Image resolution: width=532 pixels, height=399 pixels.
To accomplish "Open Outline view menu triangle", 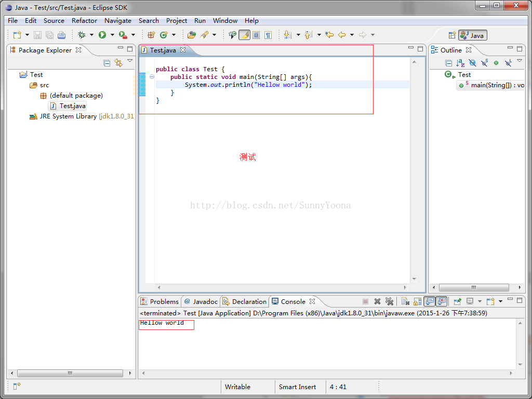I will (520, 61).
